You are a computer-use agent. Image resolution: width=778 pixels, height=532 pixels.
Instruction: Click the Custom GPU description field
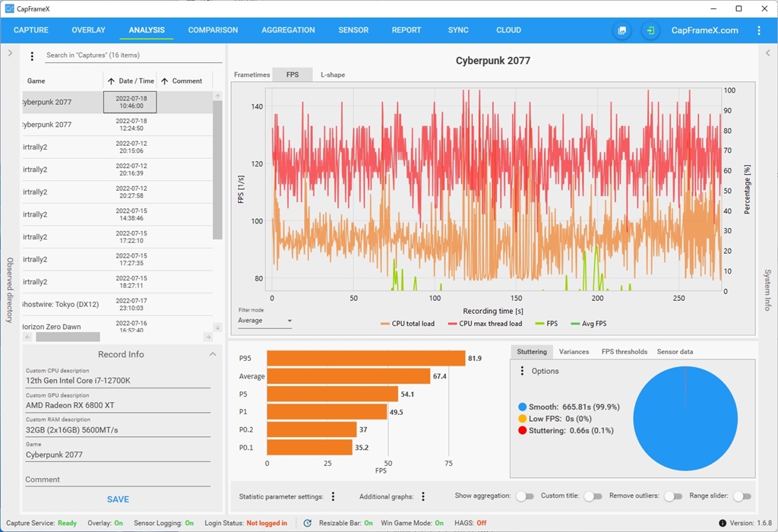118,405
